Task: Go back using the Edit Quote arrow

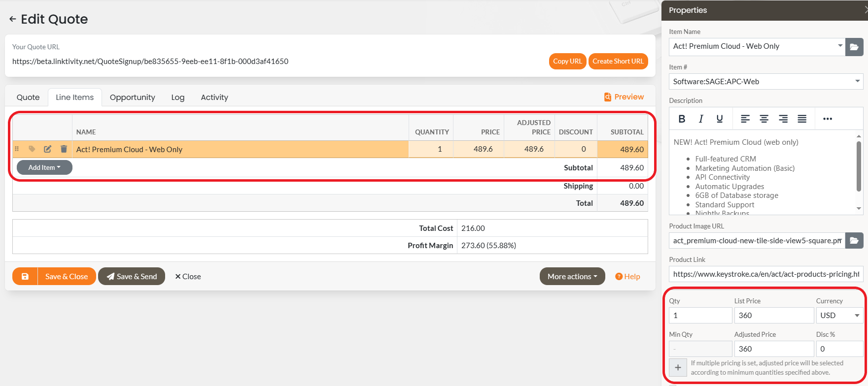Action: [x=13, y=19]
